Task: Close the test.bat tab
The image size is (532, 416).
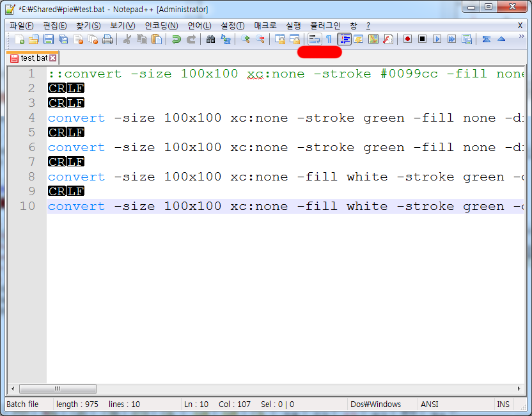Action: [53, 58]
